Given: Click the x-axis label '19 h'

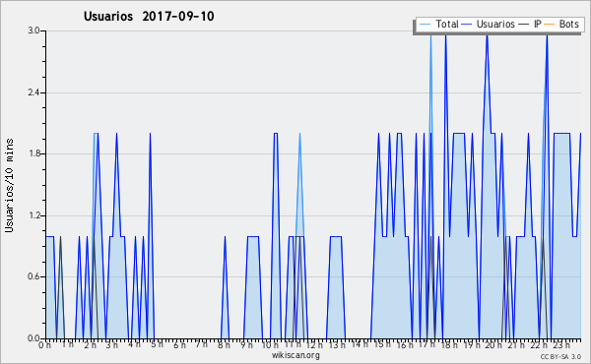Looking at the screenshot, I should [471, 344].
